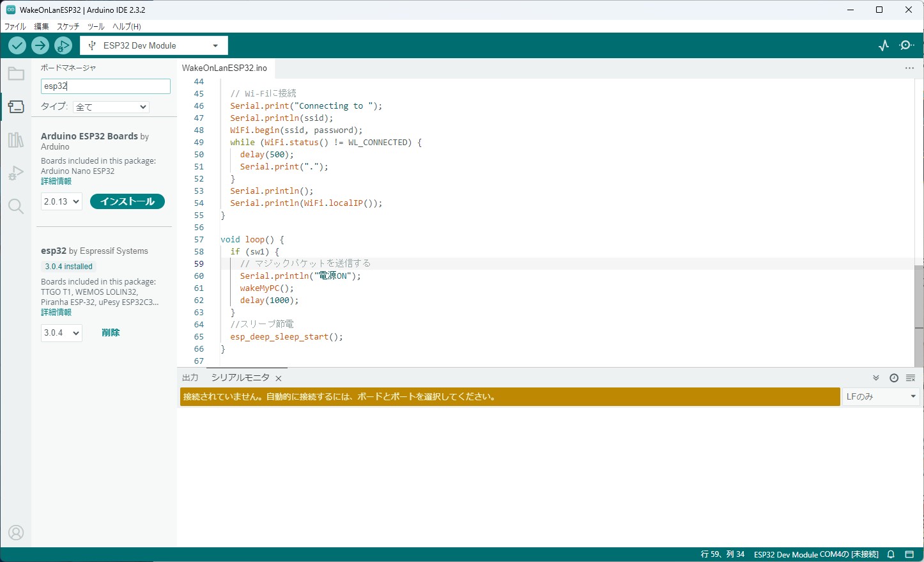This screenshot has width=924, height=562.
Task: Click the delay(1000); code line
Action: 269,301
